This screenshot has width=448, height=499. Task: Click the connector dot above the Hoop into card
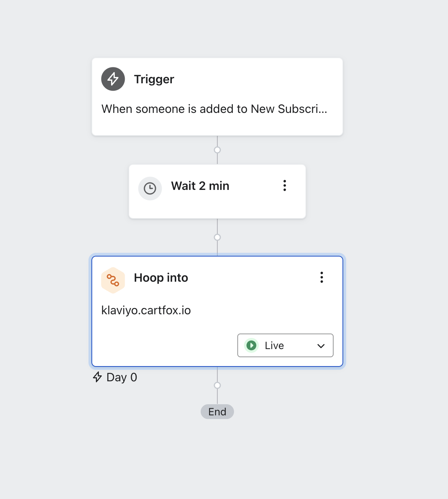click(217, 237)
